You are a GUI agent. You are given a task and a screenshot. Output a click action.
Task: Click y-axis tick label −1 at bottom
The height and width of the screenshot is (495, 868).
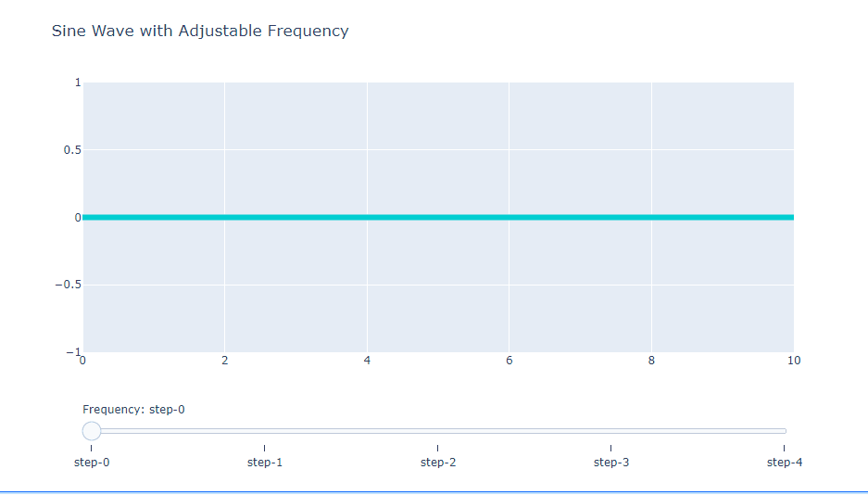[73, 352]
